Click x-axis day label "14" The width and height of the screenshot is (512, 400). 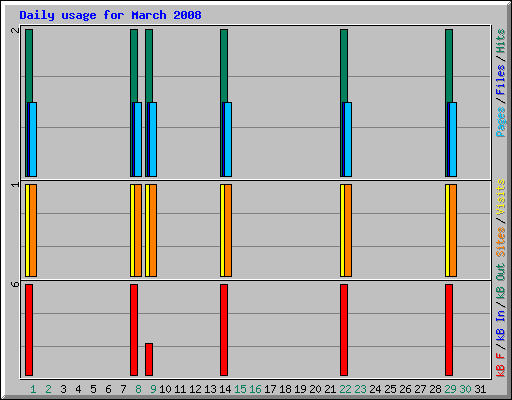pyautogui.click(x=225, y=389)
